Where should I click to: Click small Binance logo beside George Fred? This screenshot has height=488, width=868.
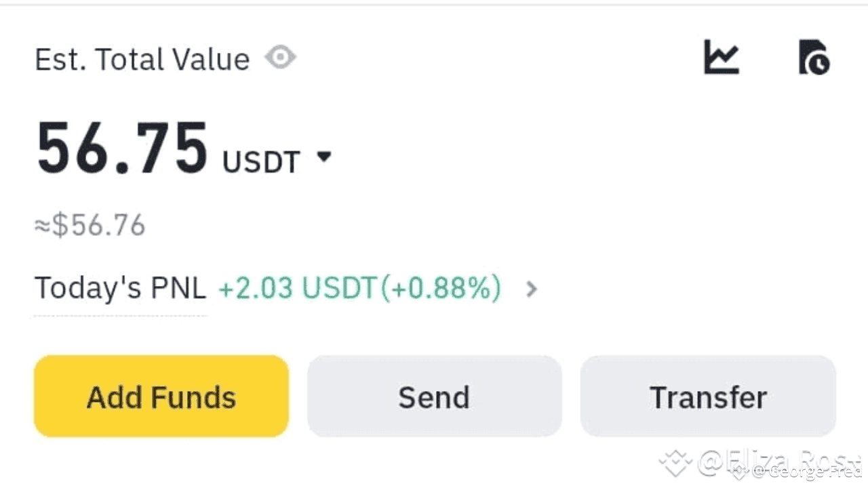pos(738,471)
